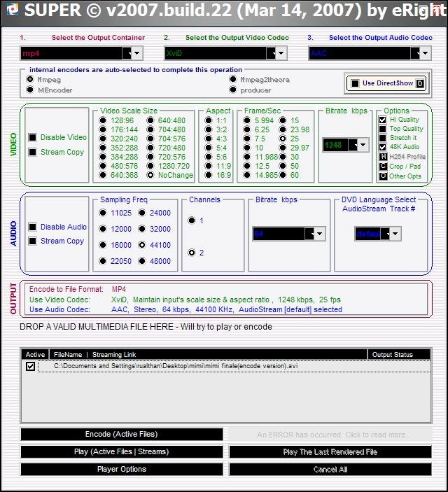The width and height of the screenshot is (448, 492).
Task: Tick the audio Stream Copy checkbox
Action: [x=32, y=241]
